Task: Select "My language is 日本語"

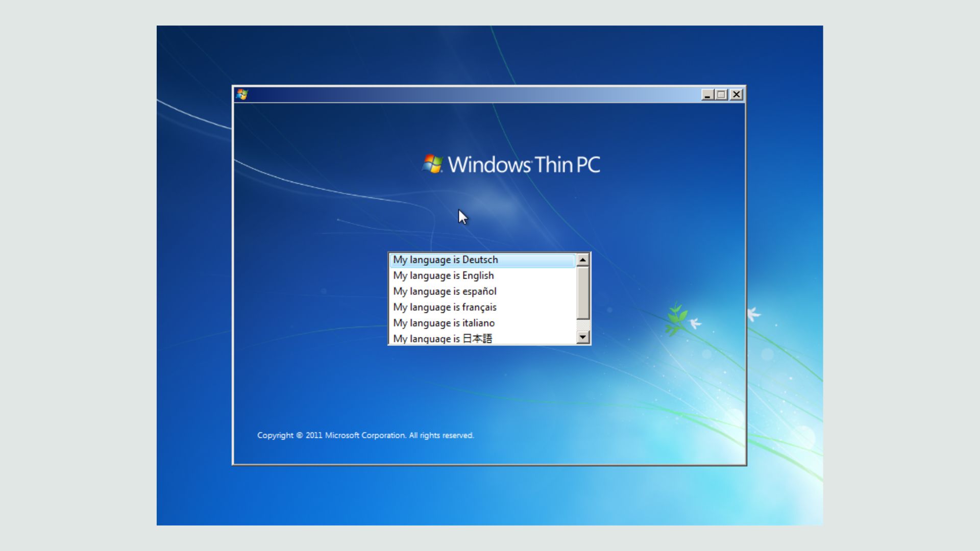Action: pyautogui.click(x=482, y=338)
